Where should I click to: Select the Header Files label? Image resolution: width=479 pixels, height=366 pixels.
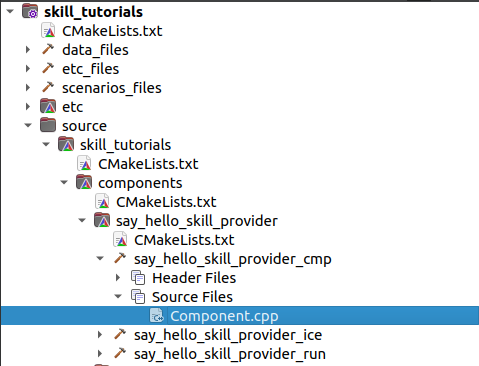[194, 278]
